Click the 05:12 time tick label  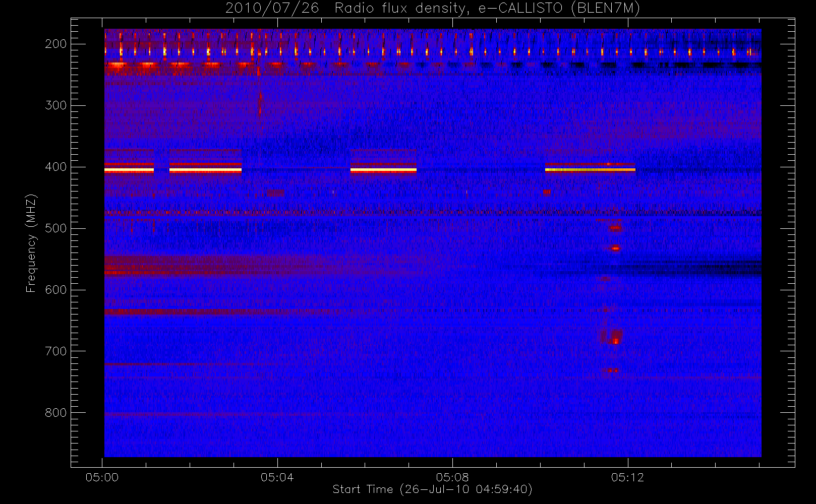(627, 477)
